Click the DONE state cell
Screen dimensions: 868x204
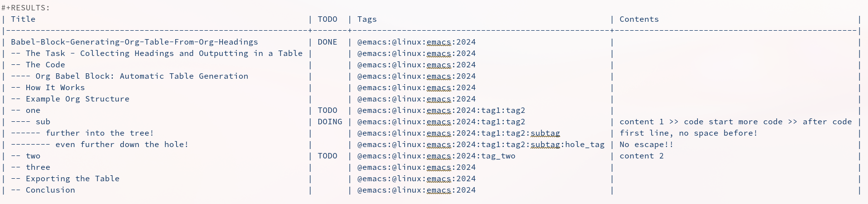tap(327, 42)
